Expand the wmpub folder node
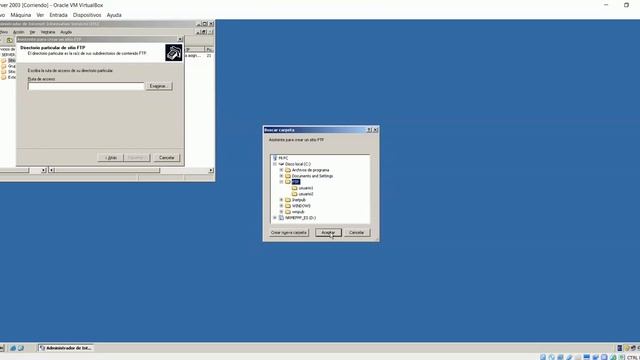The width and height of the screenshot is (640, 360). point(281,212)
